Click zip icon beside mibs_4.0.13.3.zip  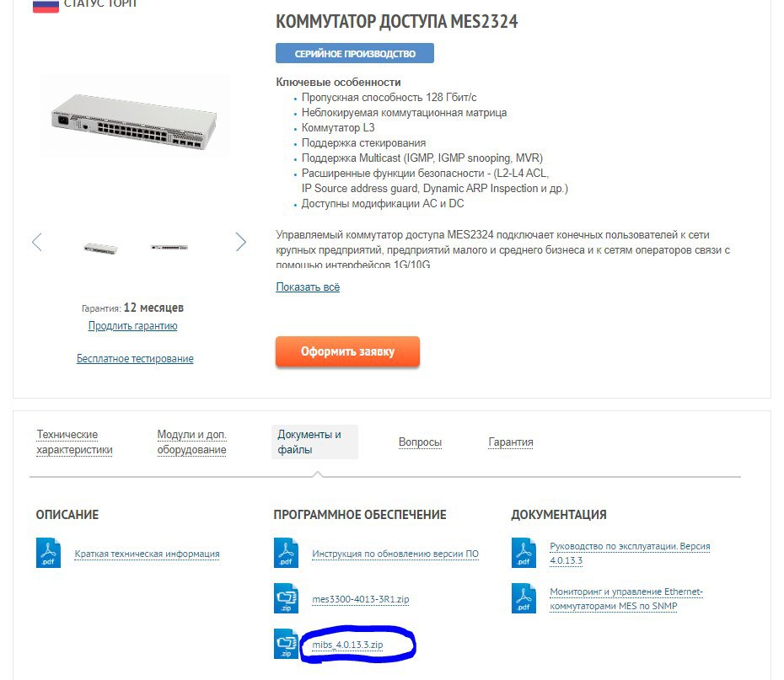point(286,644)
